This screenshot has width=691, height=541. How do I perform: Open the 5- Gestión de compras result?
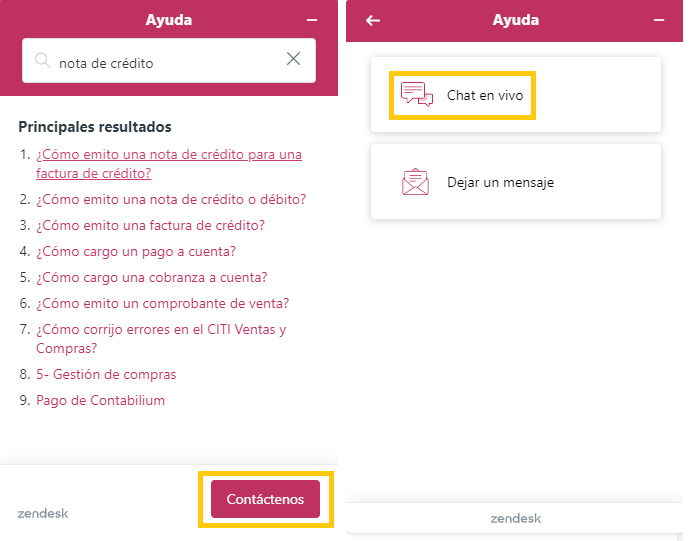coord(106,374)
